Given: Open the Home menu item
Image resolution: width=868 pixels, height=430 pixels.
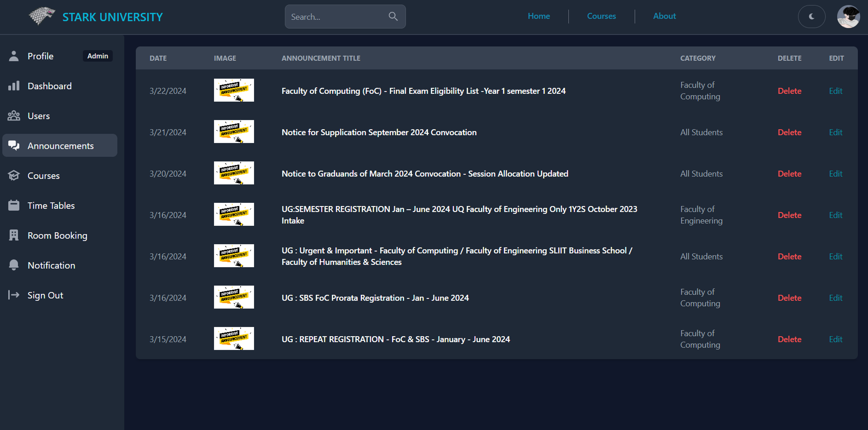Looking at the screenshot, I should 538,16.
